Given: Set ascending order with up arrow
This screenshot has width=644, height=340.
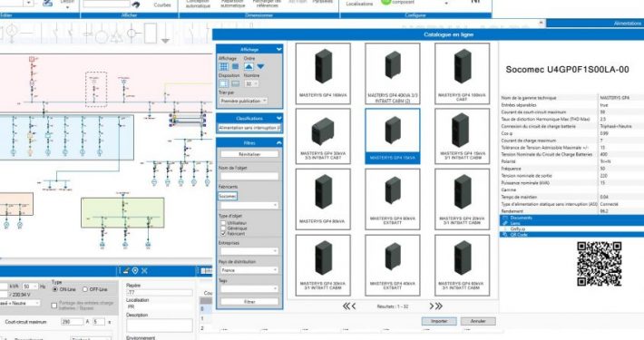Looking at the screenshot, I should pos(249,66).
